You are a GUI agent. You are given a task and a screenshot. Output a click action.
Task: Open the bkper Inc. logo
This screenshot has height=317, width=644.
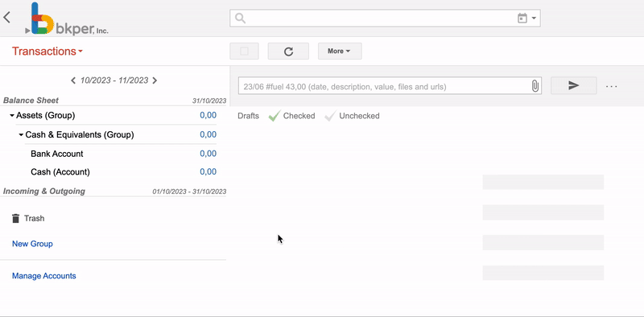67,19
